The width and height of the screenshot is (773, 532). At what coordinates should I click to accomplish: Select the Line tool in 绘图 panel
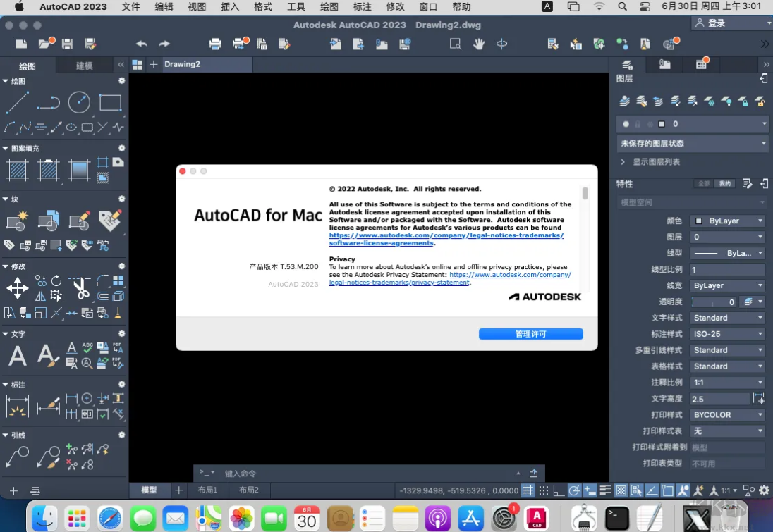pyautogui.click(x=18, y=103)
